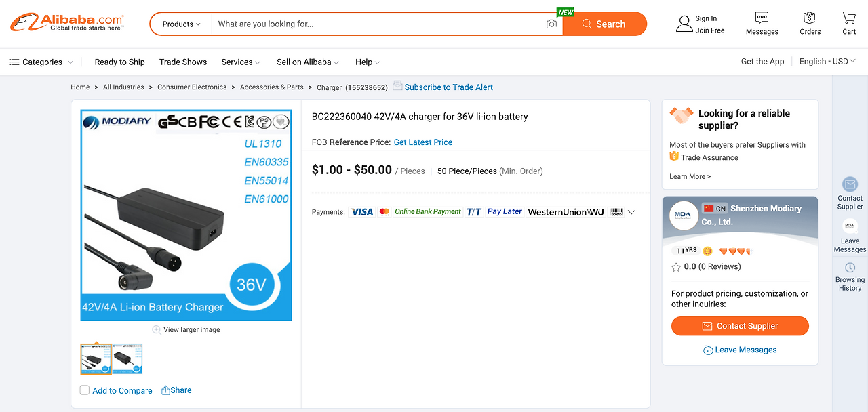Click the Visa payment icon
Image resolution: width=868 pixels, height=412 pixels.
click(362, 212)
